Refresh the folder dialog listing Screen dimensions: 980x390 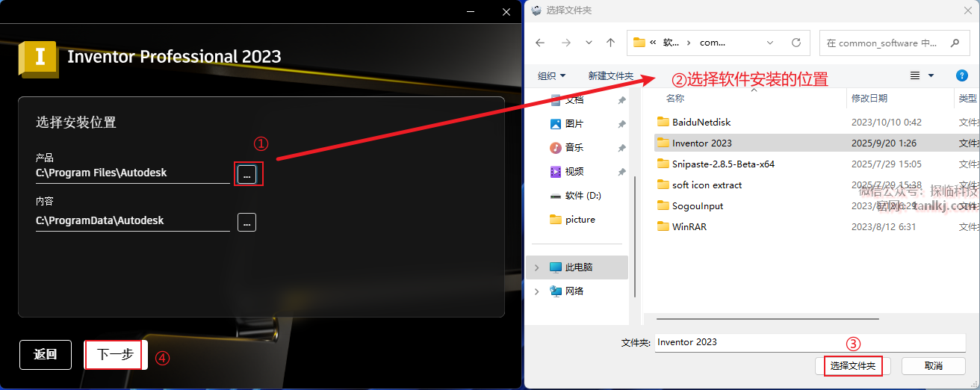coord(796,43)
